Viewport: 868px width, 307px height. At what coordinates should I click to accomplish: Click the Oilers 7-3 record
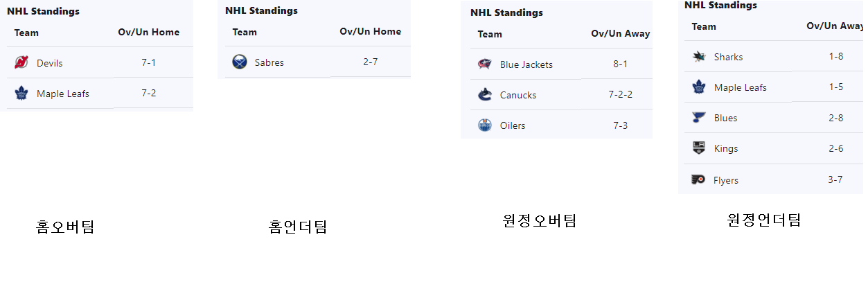pyautogui.click(x=620, y=125)
